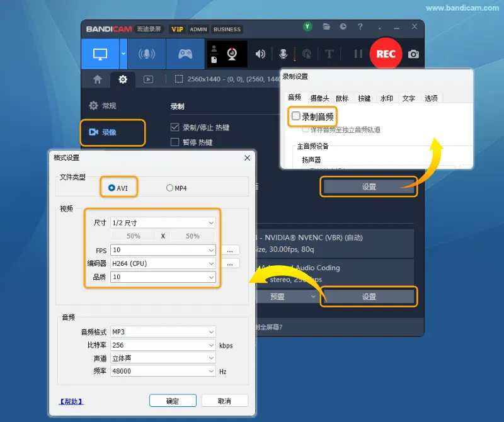This screenshot has height=422, width=504.
Task: Click the green Y account icon
Action: point(307,26)
